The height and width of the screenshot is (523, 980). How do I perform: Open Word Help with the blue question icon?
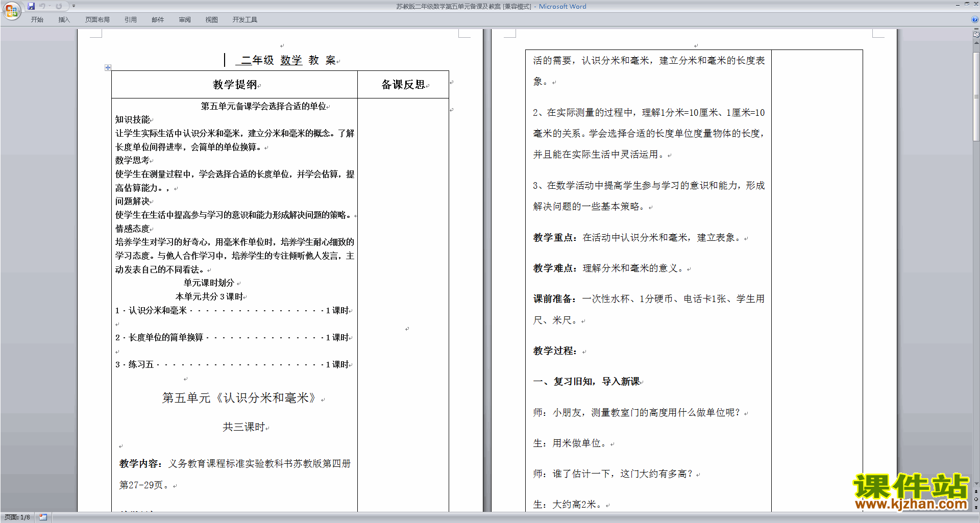tap(975, 20)
